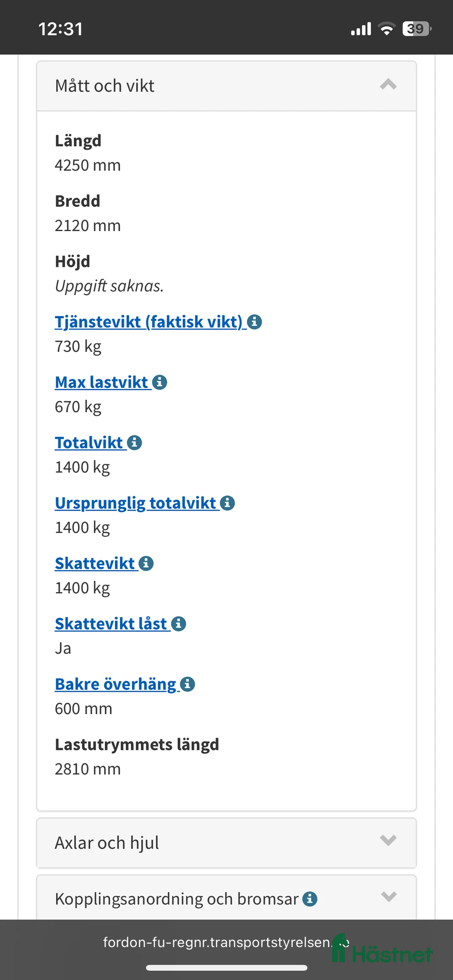This screenshot has width=453, height=980.
Task: Tap info icon next to Skattevikt
Action: 146,564
